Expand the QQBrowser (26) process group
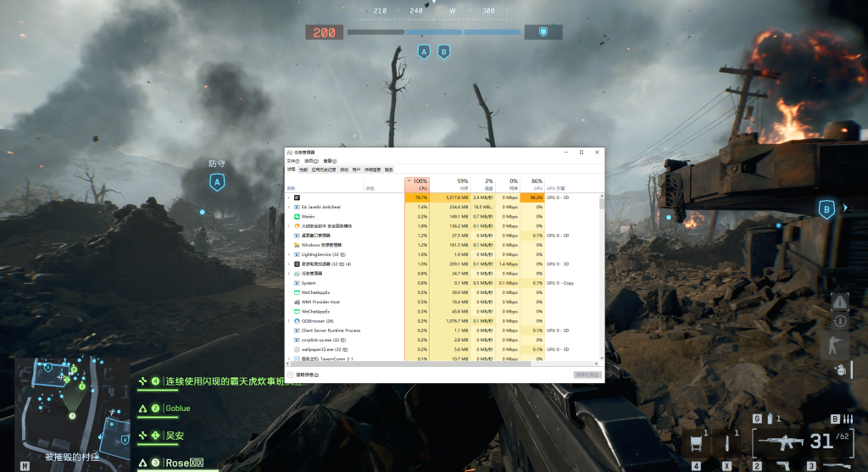The width and height of the screenshot is (868, 472). (x=289, y=321)
